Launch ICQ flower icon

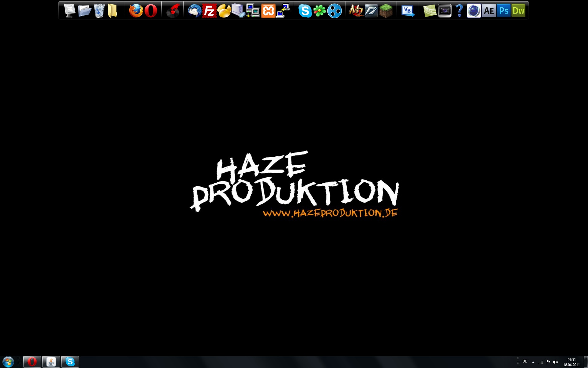(319, 11)
